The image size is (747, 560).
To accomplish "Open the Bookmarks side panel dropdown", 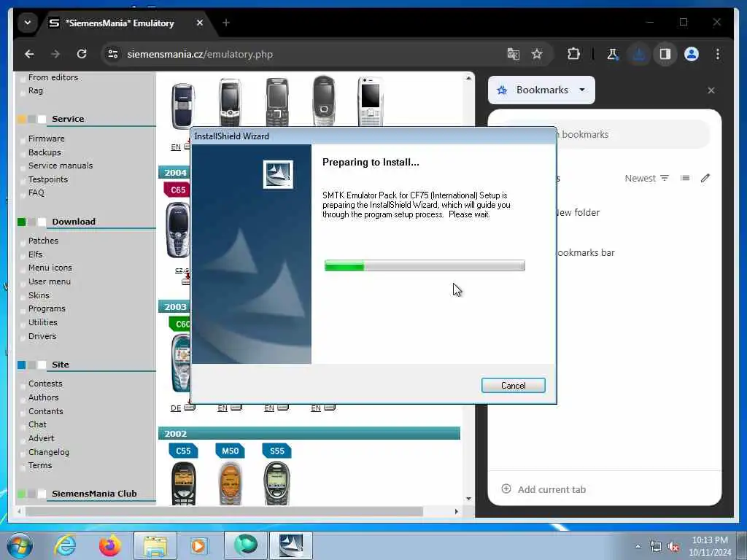I will point(542,90).
